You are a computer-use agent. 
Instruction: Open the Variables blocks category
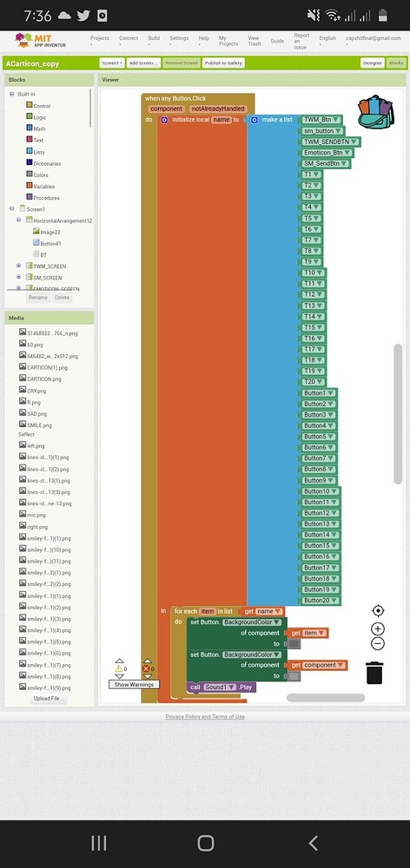click(x=43, y=187)
